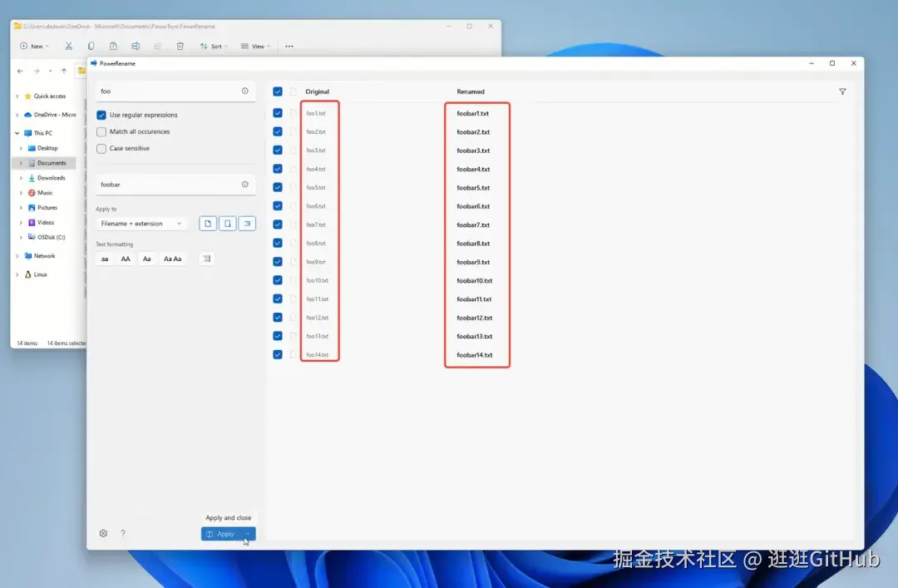Go forward in File Explorer navigation
Screen dimensions: 898x588
pyautogui.click(x=37, y=71)
